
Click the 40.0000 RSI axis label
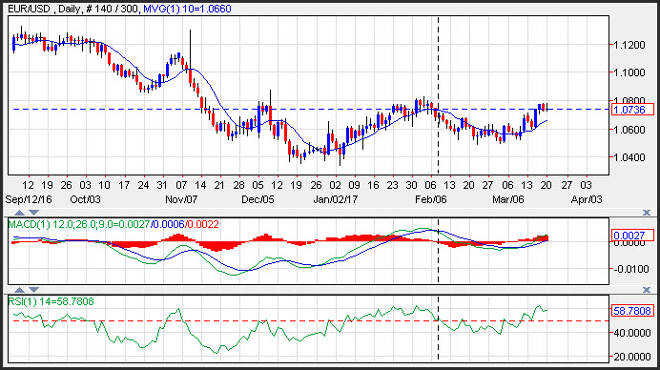click(631, 333)
